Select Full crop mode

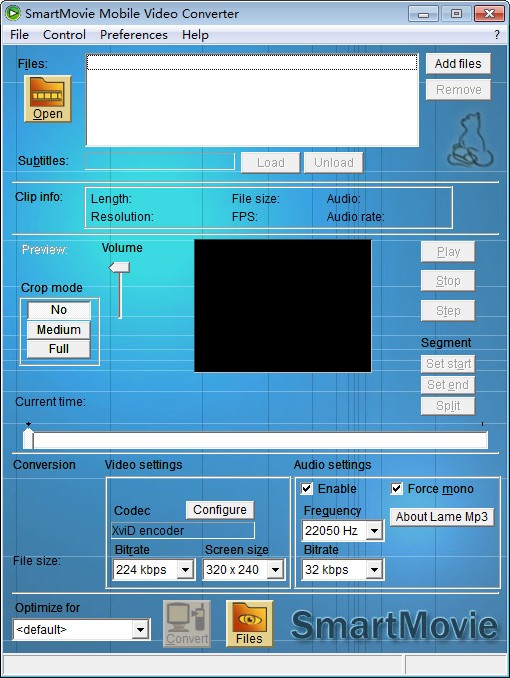pyautogui.click(x=58, y=349)
